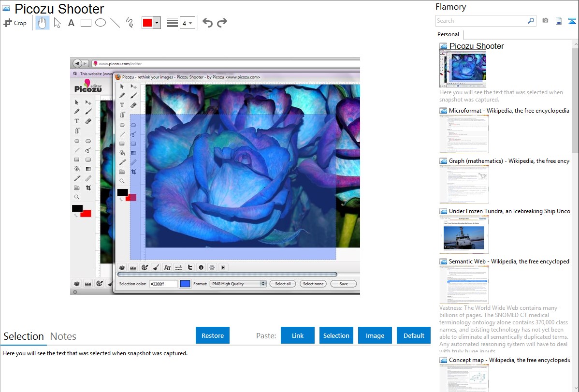
Task: Click the Restore button
Action: (x=213, y=335)
